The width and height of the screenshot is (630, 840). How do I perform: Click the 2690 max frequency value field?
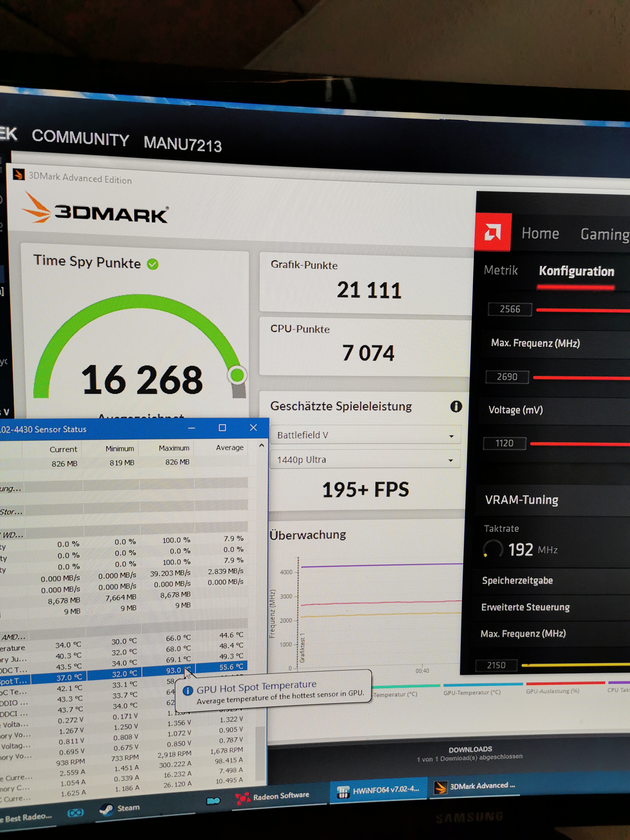(x=507, y=377)
